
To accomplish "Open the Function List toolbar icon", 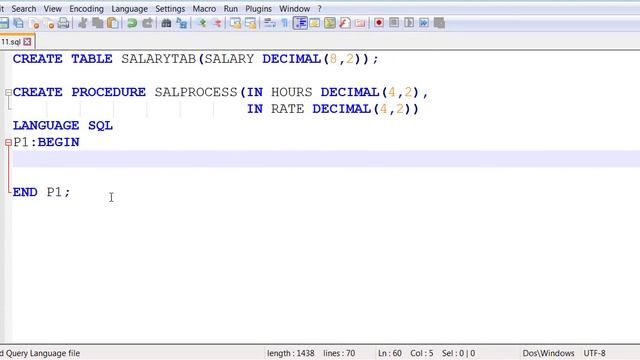I will [x=345, y=23].
